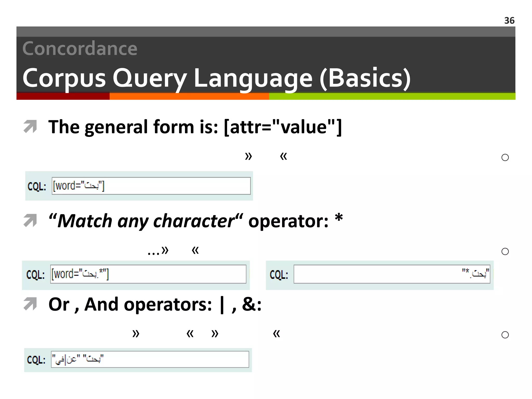The height and width of the screenshot is (399, 532).
Task: Click the pipe operator symbol in the third bullet
Action: click(222, 305)
